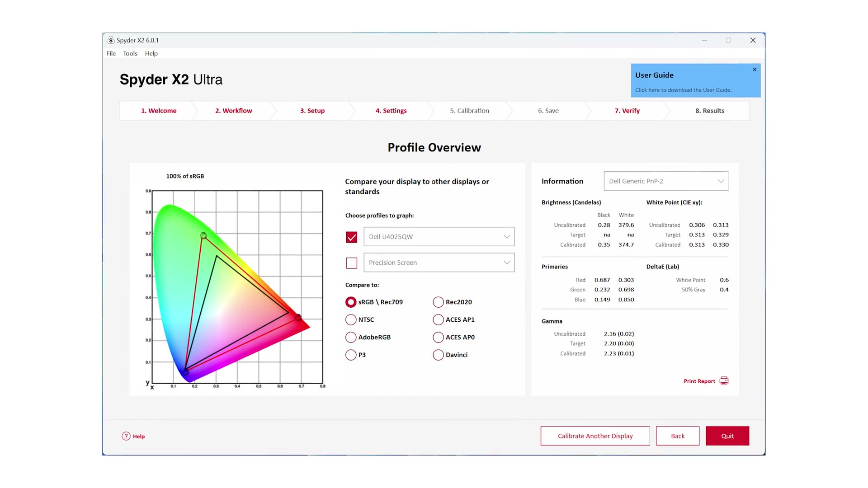Switch to the 2. Workflow step
The image size is (868, 488).
[234, 111]
